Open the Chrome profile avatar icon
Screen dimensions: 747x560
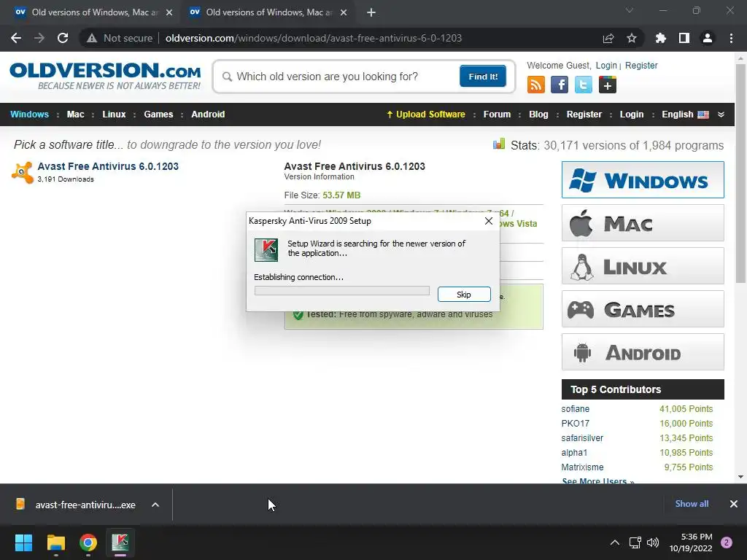[708, 38]
